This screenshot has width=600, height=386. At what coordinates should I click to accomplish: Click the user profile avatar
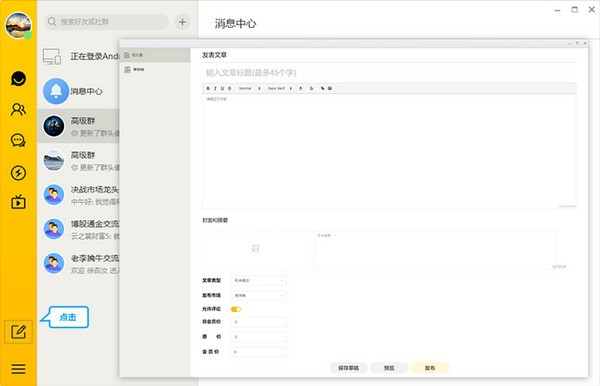tap(18, 25)
